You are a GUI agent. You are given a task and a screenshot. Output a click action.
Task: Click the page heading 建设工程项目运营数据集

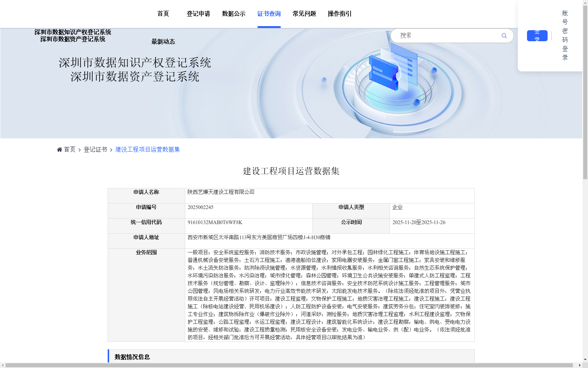(x=291, y=171)
